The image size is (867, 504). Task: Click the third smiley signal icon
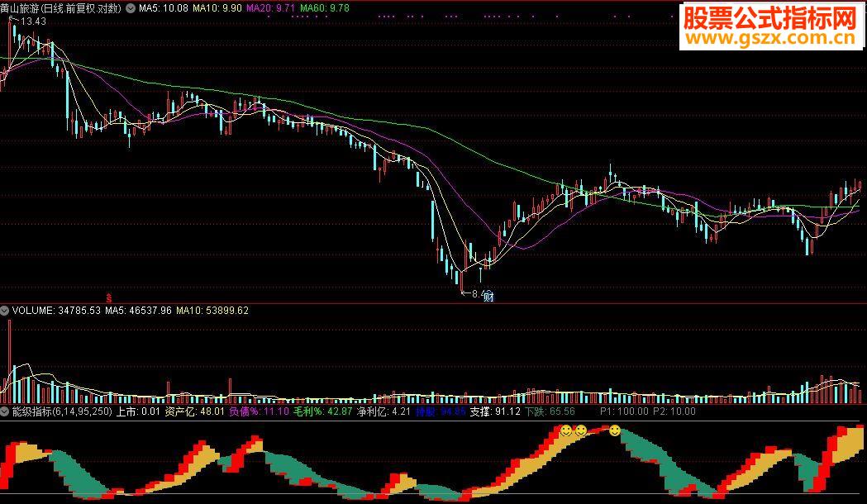click(614, 430)
